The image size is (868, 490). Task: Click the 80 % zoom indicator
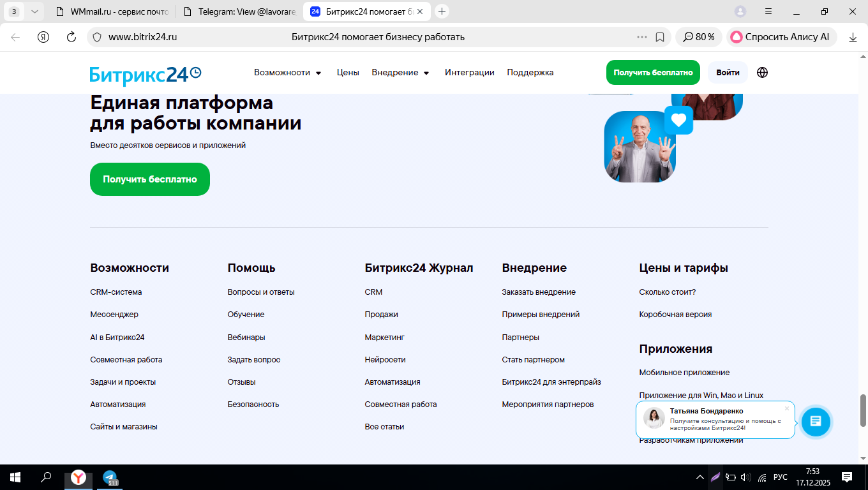699,37
